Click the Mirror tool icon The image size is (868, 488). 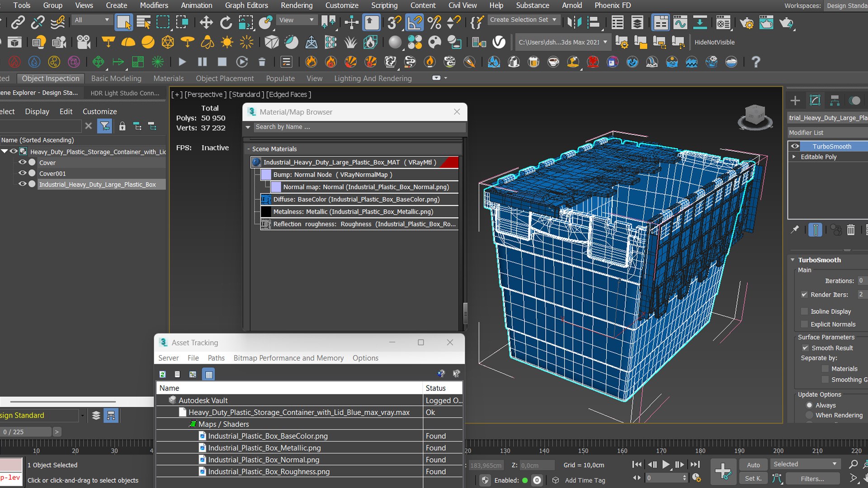[574, 22]
